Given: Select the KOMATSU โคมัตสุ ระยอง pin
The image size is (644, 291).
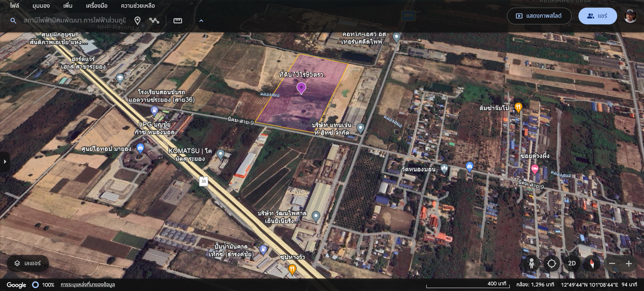Looking at the screenshot, I should (220, 154).
